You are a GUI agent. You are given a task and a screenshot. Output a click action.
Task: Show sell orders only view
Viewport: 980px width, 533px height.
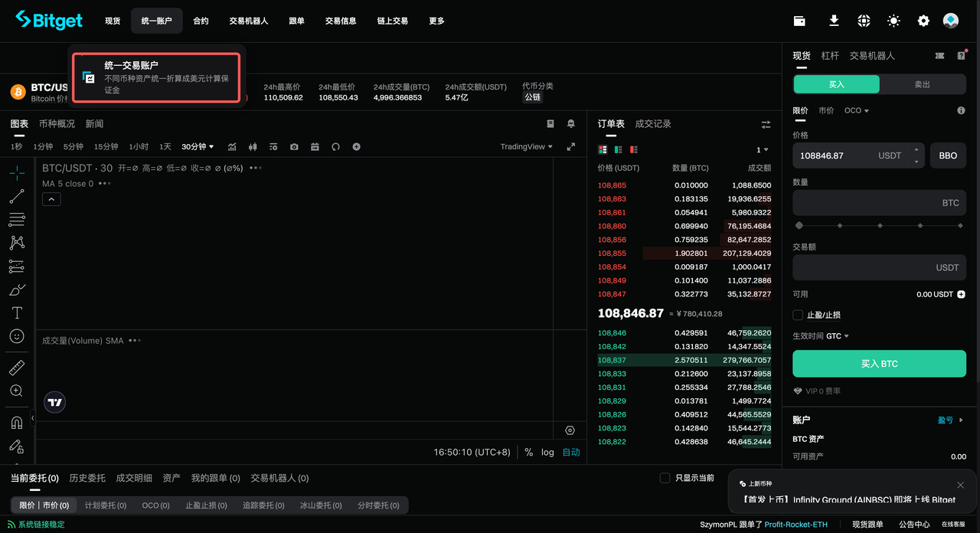[633, 149]
